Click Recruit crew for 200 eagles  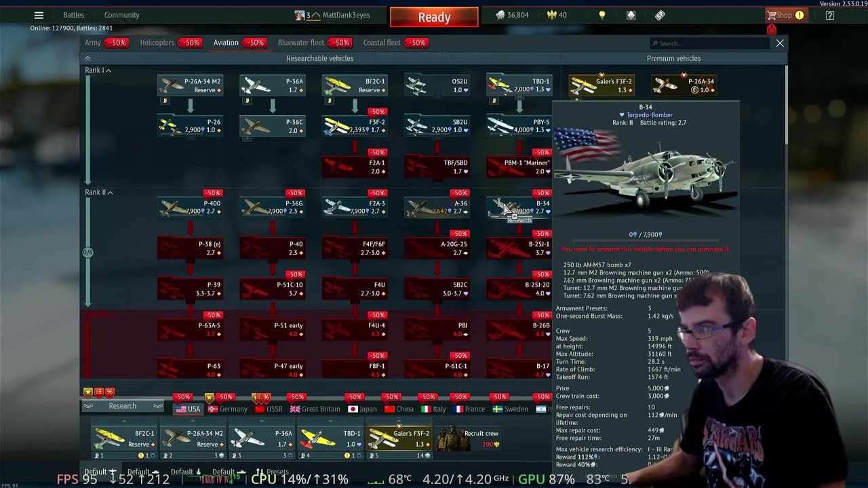coord(467,439)
